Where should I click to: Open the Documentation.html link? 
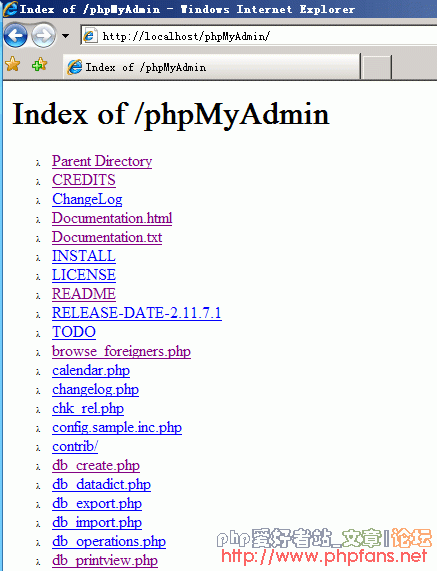click(112, 218)
